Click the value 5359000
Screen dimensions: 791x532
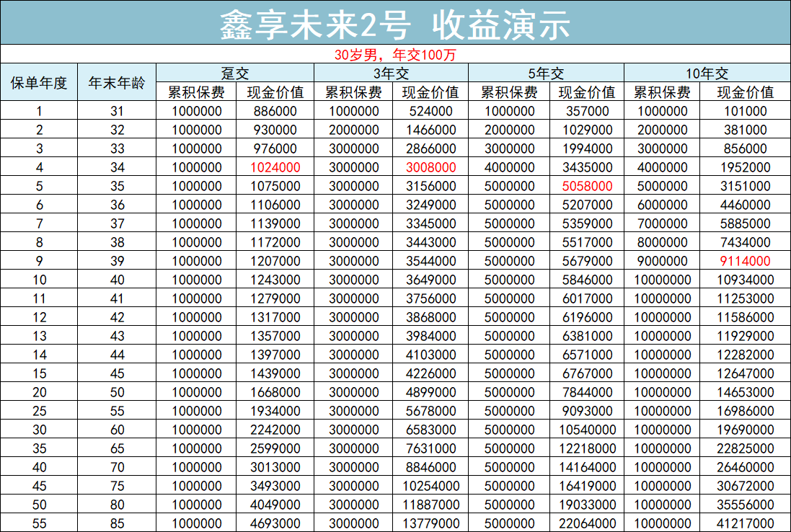coord(587,223)
